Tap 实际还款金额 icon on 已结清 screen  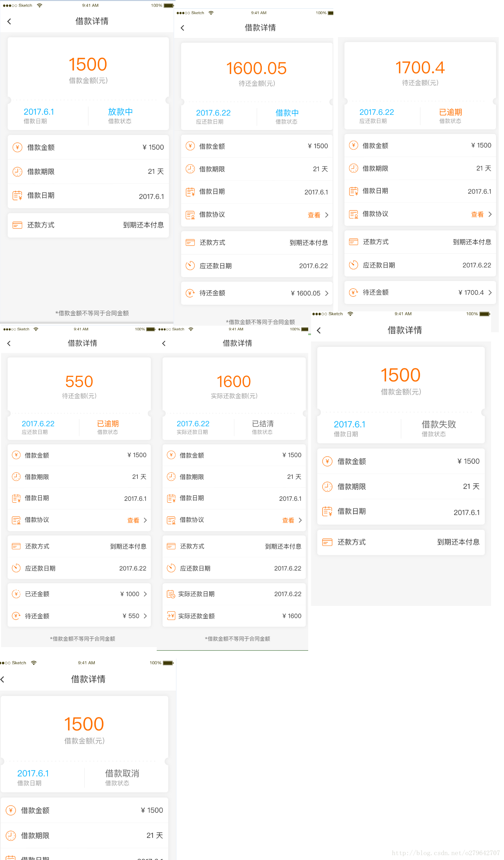171,616
